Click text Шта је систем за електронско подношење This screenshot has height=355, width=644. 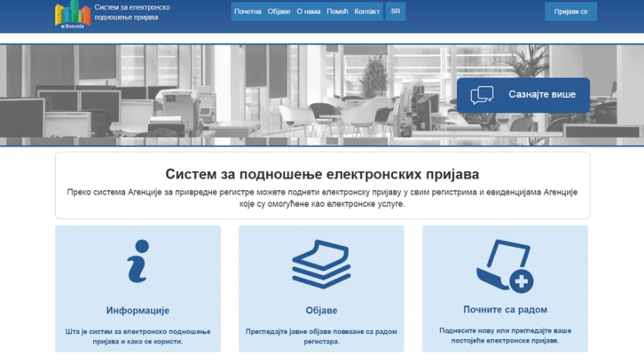coord(137,332)
